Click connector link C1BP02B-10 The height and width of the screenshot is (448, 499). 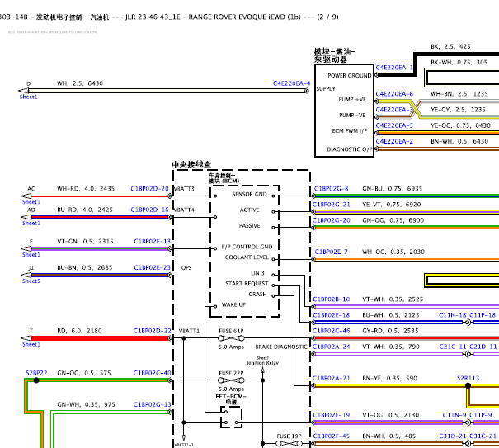tap(331, 299)
